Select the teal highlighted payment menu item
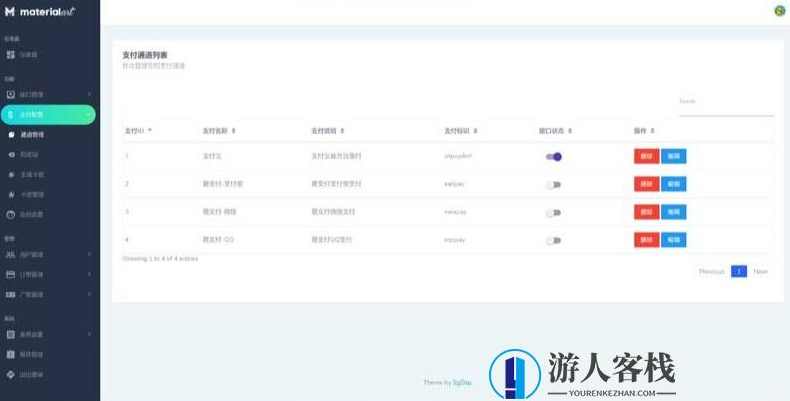 click(48, 115)
